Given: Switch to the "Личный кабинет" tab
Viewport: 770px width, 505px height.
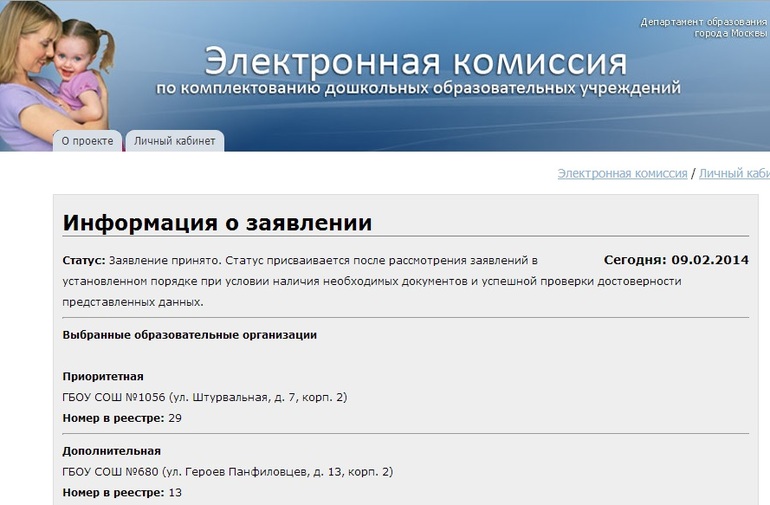Looking at the screenshot, I should coord(175,141).
